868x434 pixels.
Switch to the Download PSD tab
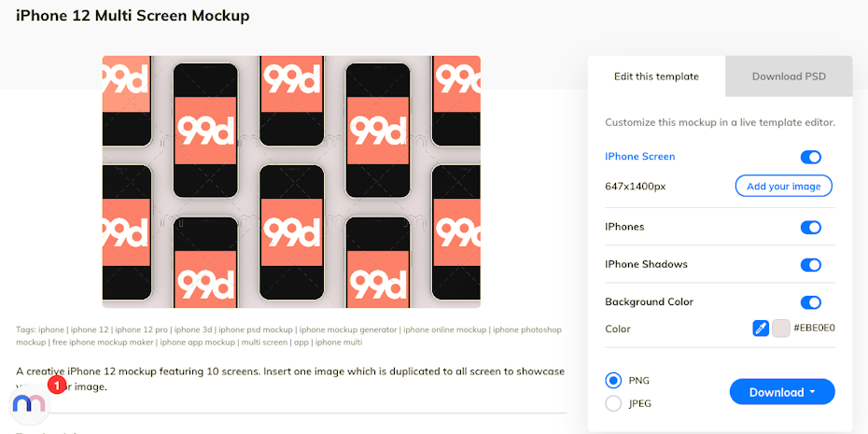(789, 77)
